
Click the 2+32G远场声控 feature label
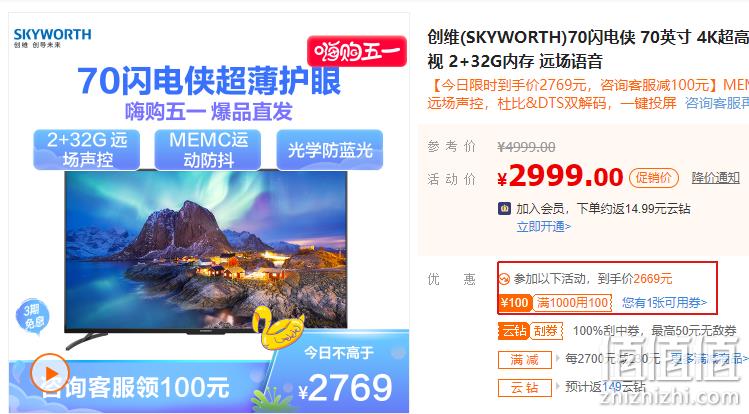tap(87, 149)
